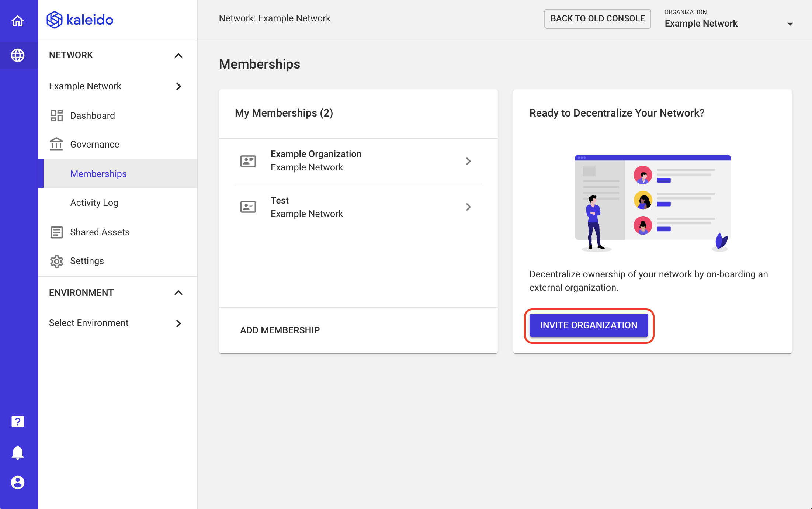Click the help question mark icon

18,421
